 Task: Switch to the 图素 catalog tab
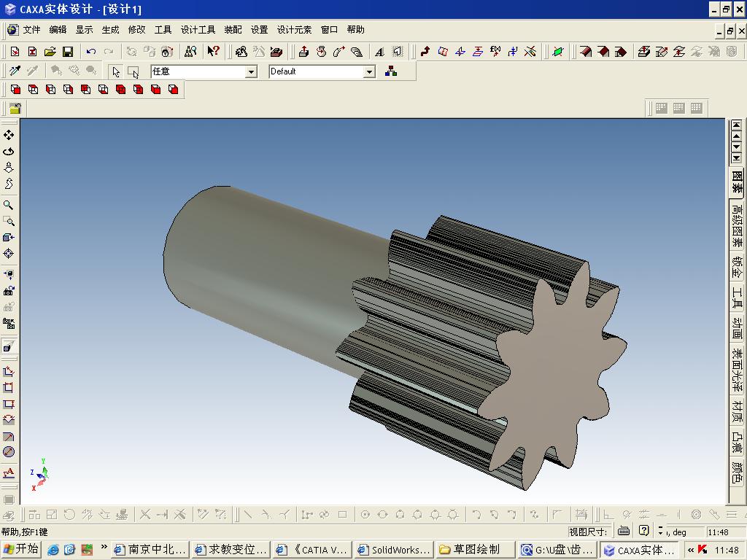[737, 182]
